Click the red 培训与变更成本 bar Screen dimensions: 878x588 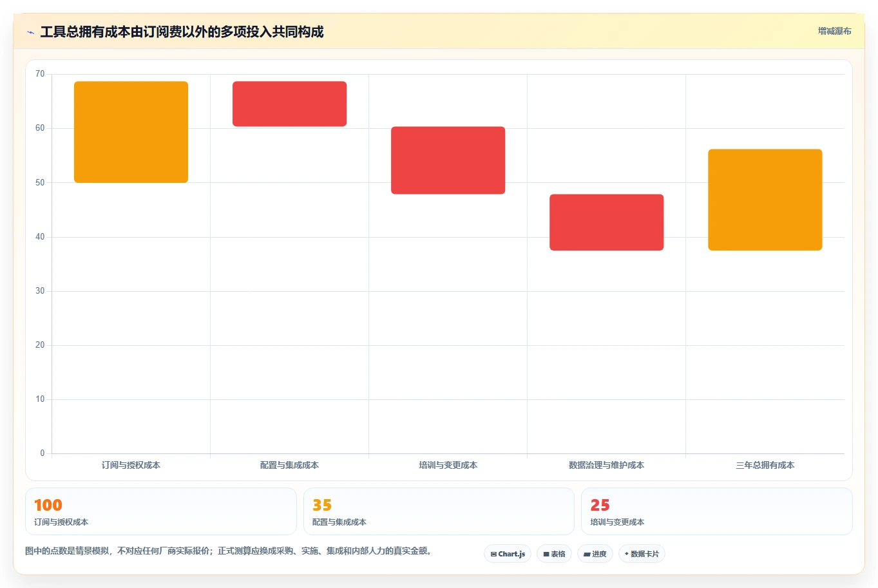[448, 160]
